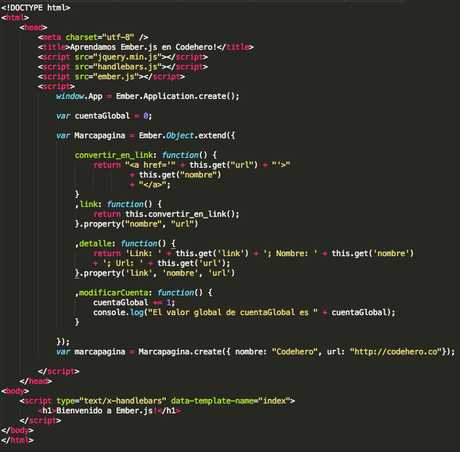The image size is (460, 452).
Task: Click the '+ "</a>";' line
Action: pos(150,185)
